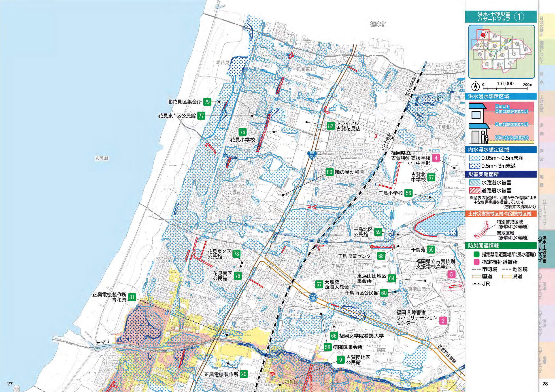Click the 水路溢水被害 blue hatched swatch
The height and width of the screenshot is (392, 555).
[x=475, y=182]
